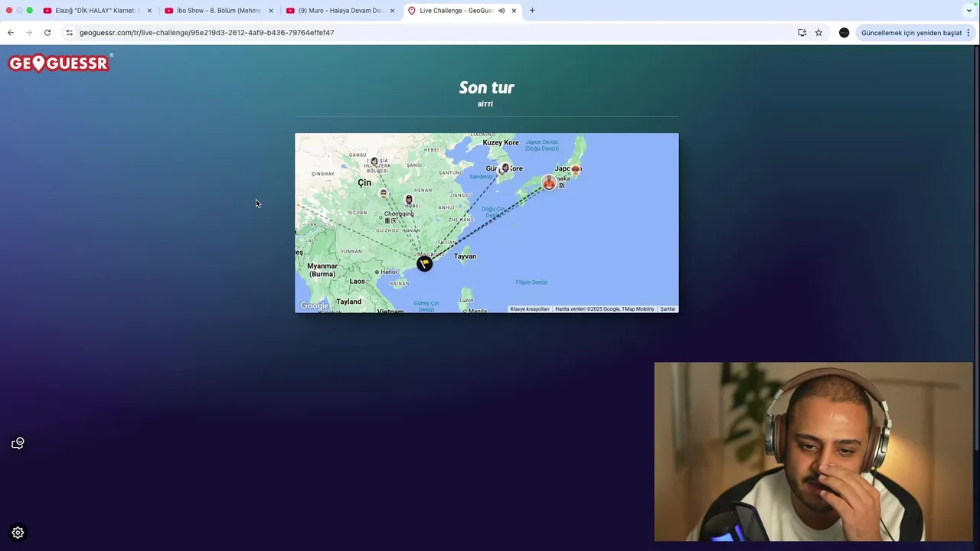Click the browser forward arrow

pyautogui.click(x=29, y=33)
